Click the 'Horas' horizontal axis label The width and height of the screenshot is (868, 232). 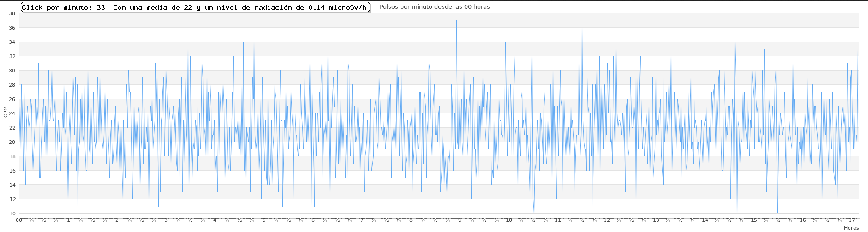(851, 228)
